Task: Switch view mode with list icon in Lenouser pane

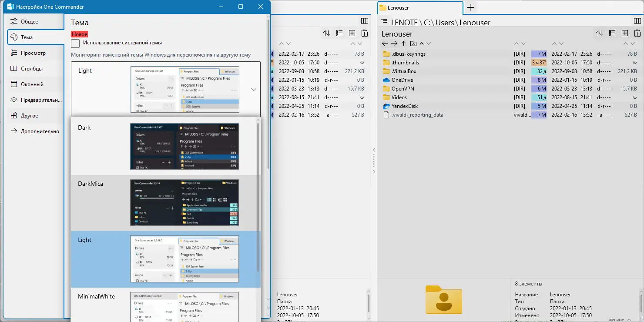Action: pos(612,33)
